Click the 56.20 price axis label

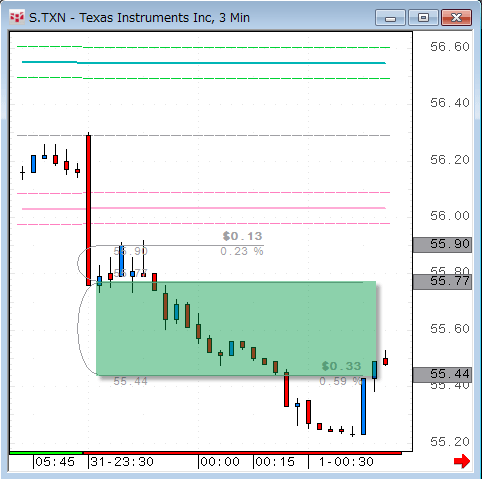point(450,160)
